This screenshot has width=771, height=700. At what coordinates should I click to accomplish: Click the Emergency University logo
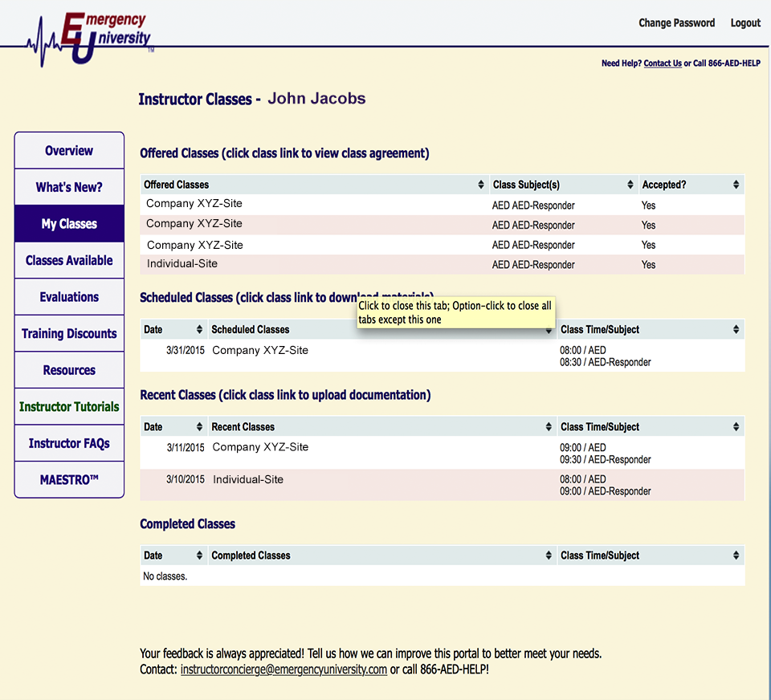(91, 39)
